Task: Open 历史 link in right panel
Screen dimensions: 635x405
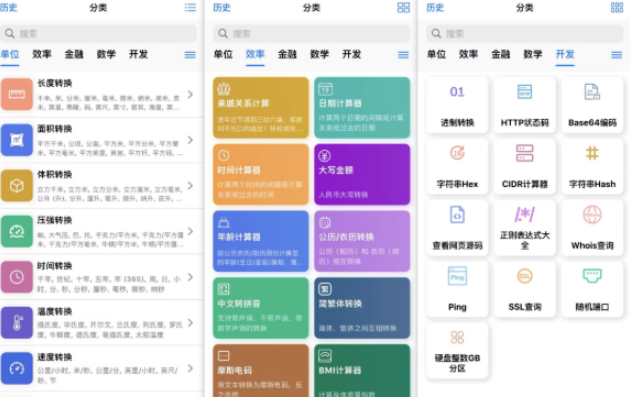Action: (435, 8)
